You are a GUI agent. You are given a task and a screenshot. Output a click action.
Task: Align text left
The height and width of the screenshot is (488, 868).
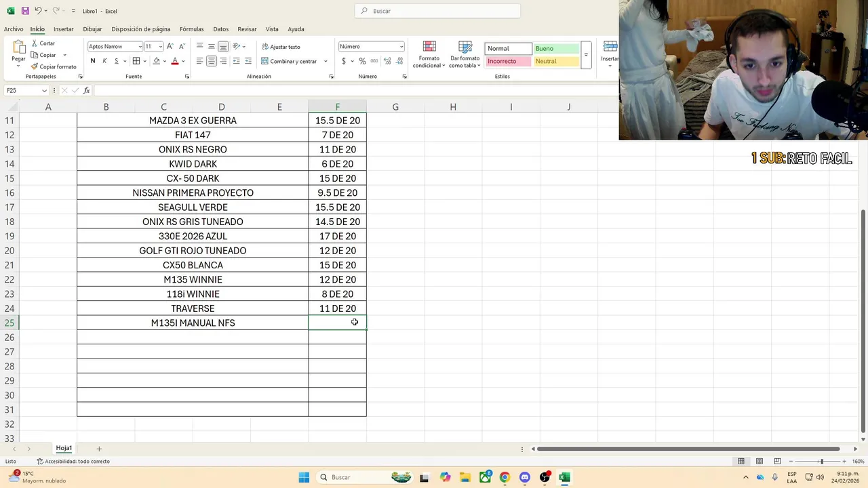click(x=200, y=61)
